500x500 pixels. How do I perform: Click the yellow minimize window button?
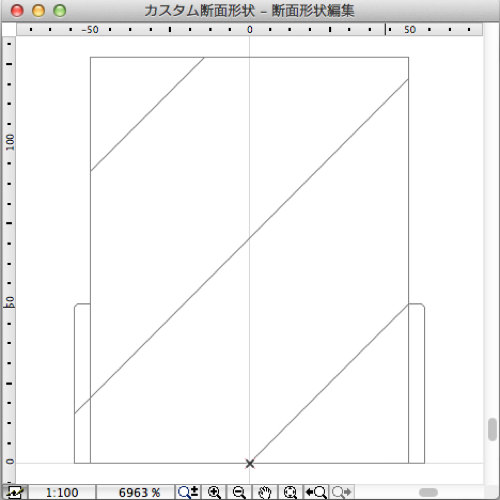[x=38, y=11]
